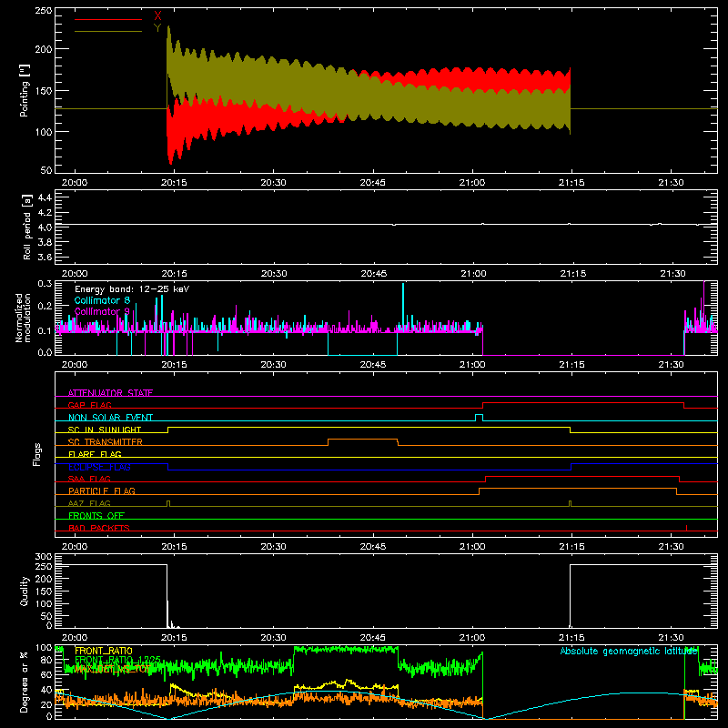Click the 'Flags' axis title
This screenshot has height=728, width=728.
(x=36, y=454)
